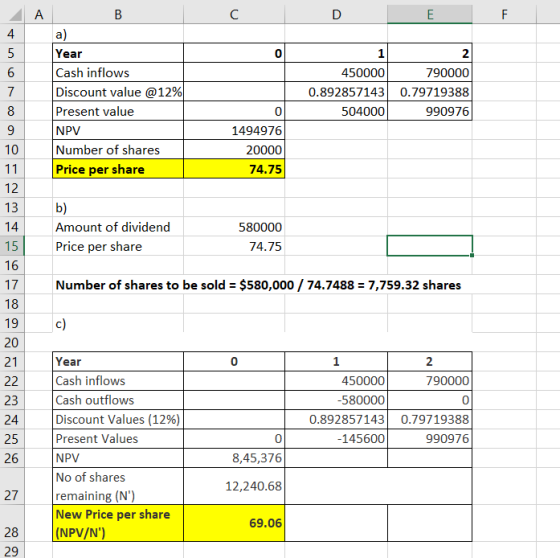Image resolution: width=560 pixels, height=558 pixels.
Task: Click the -580000 cash outflow cell
Action: point(336,400)
